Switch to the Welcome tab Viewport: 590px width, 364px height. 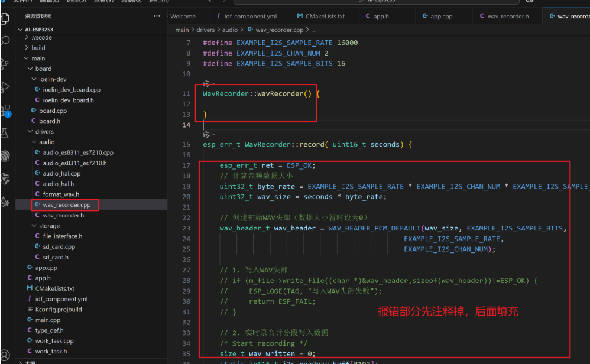coord(183,16)
